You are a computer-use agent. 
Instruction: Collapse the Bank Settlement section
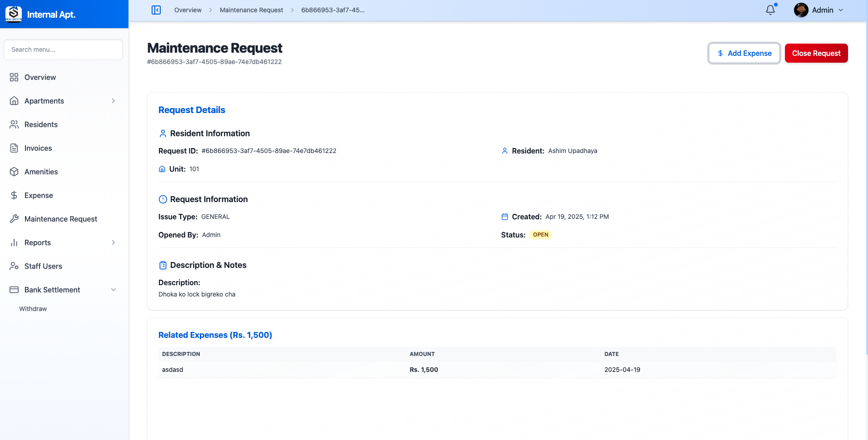(x=113, y=290)
